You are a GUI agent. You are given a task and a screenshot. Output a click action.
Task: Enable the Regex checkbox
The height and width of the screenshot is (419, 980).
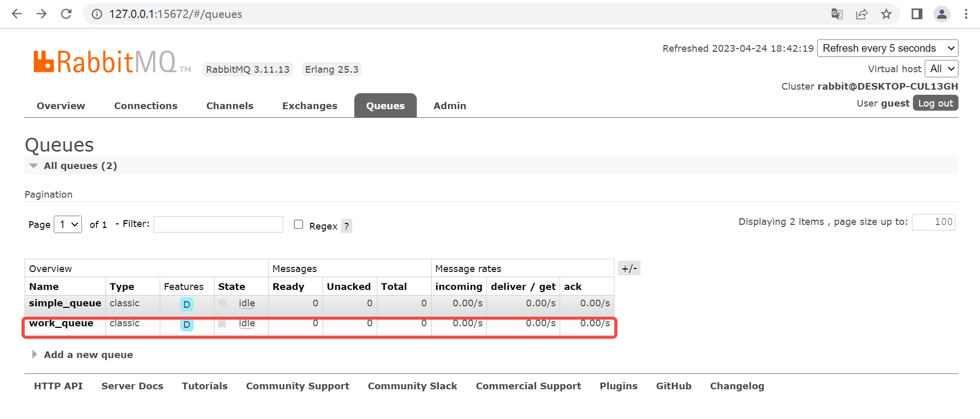click(x=299, y=224)
